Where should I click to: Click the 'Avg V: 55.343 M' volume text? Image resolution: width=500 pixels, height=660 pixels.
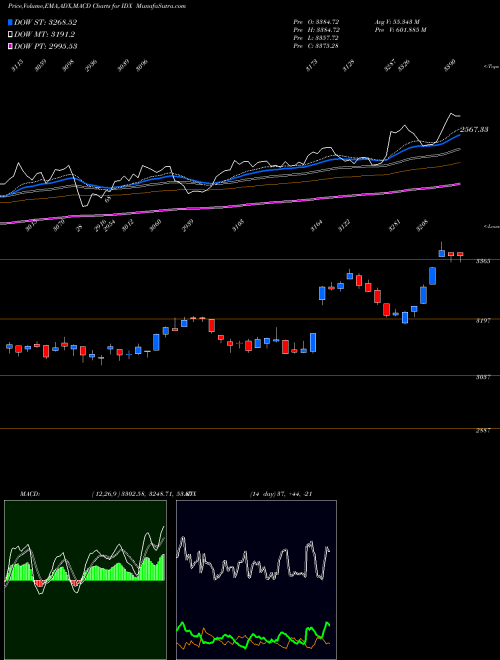point(397,21)
